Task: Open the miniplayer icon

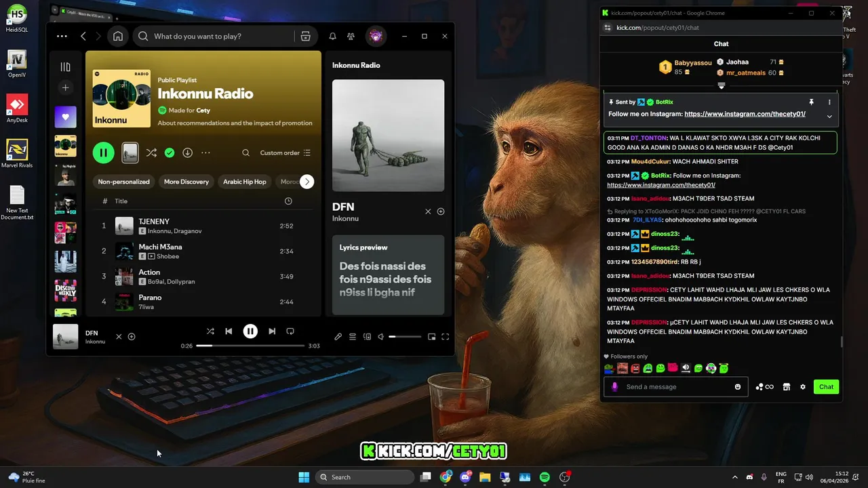Action: (431, 337)
